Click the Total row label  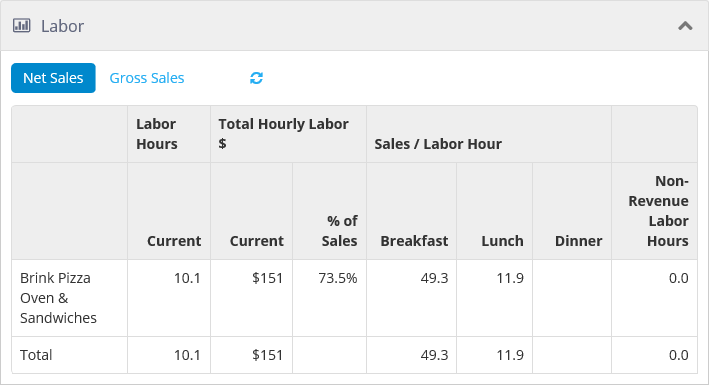click(36, 355)
